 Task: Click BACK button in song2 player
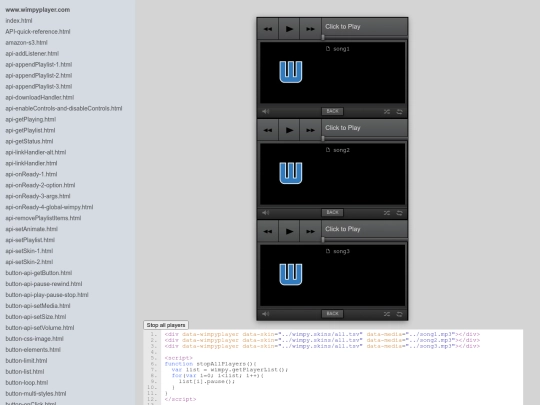pyautogui.click(x=332, y=212)
